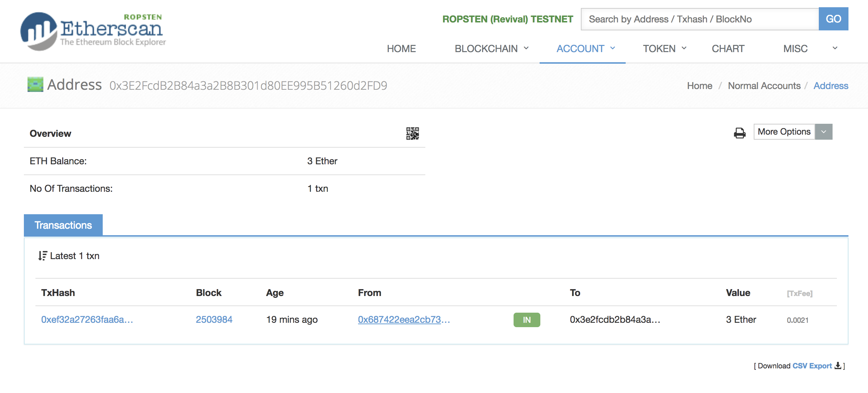The width and height of the screenshot is (868, 393).
Task: Click the Block column header
Action: tap(209, 293)
